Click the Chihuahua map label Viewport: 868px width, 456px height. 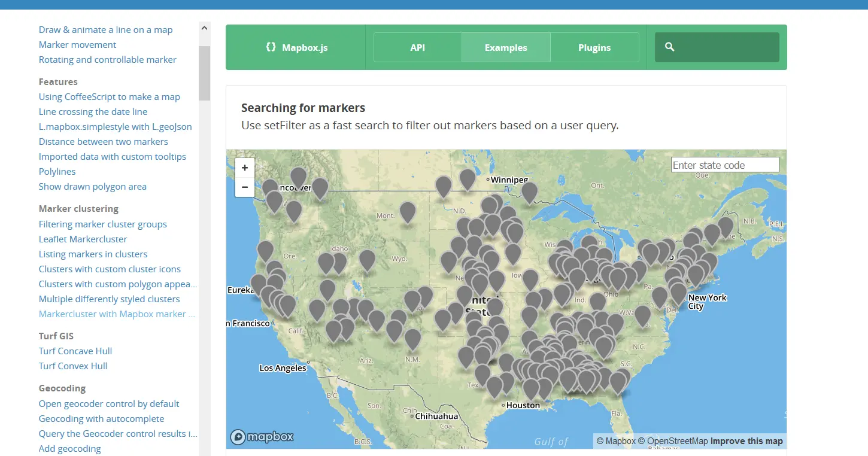[x=436, y=416]
